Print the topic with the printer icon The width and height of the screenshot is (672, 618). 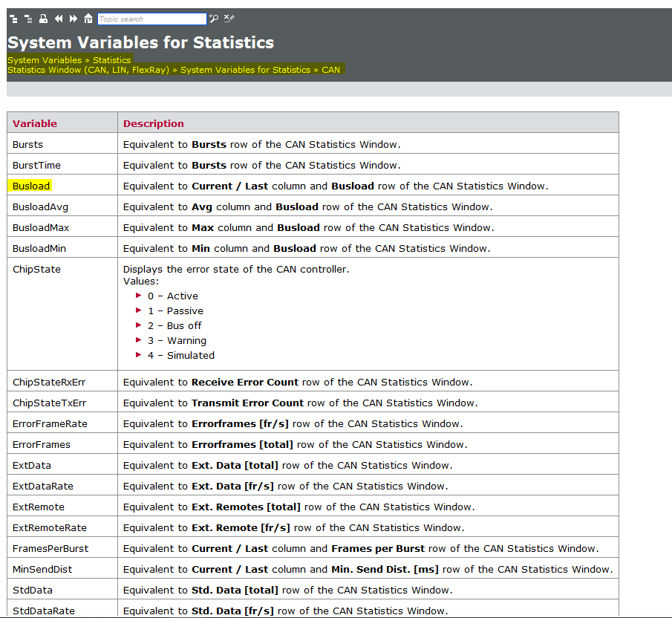point(43,19)
